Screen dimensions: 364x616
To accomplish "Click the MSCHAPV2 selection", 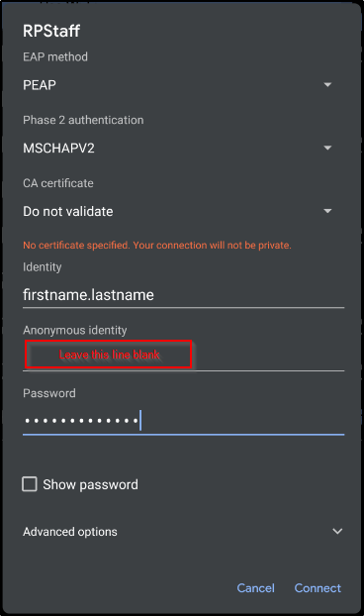I will pos(58,149).
